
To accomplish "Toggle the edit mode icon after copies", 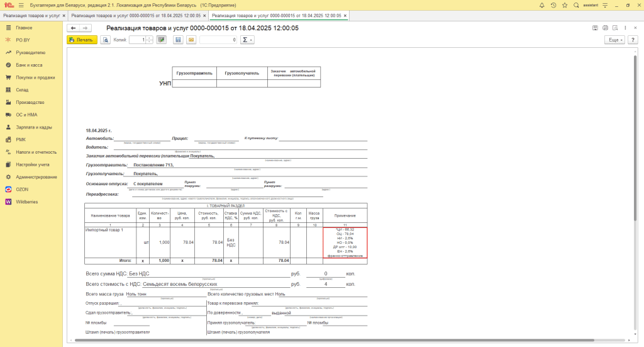I will 162,40.
